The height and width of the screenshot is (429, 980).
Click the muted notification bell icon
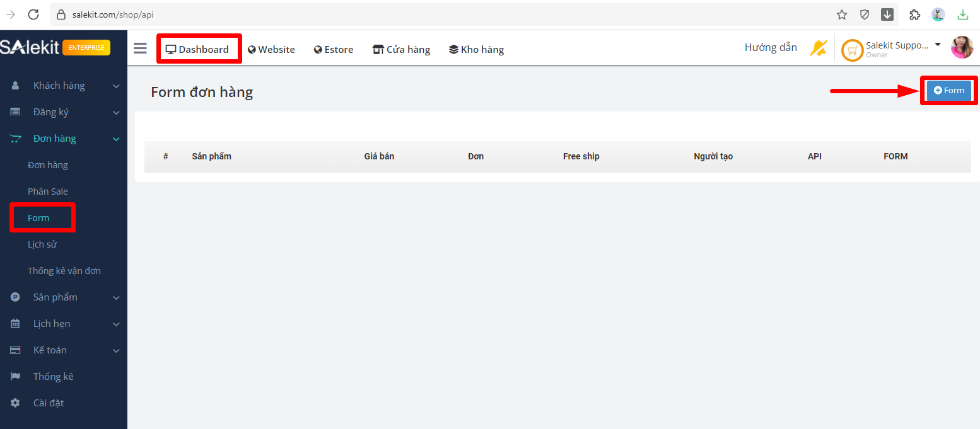coord(819,48)
